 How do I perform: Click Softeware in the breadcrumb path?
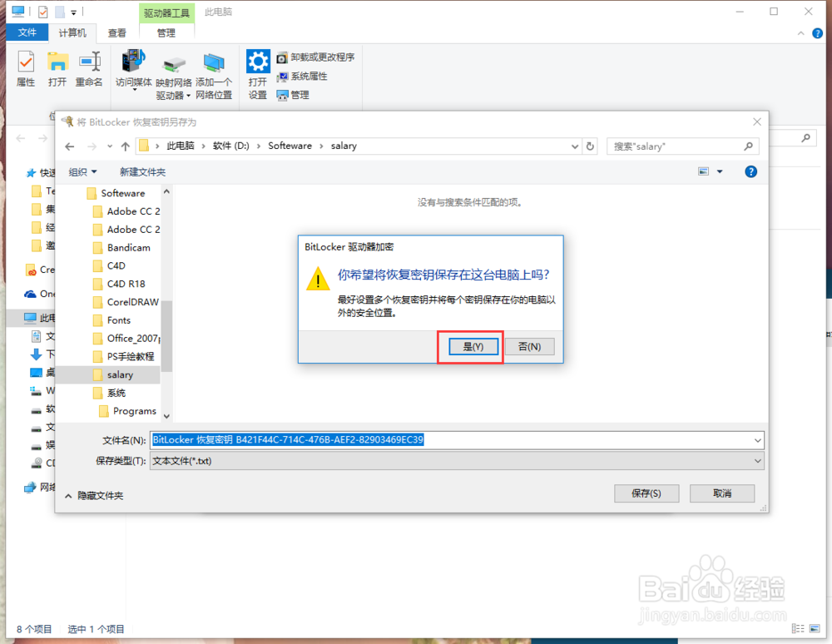point(290,146)
